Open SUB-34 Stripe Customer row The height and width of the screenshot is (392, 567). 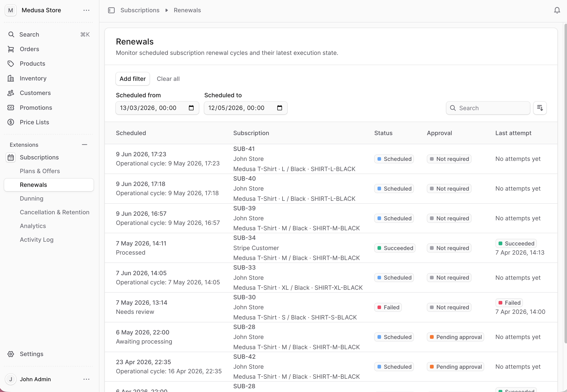(331, 248)
